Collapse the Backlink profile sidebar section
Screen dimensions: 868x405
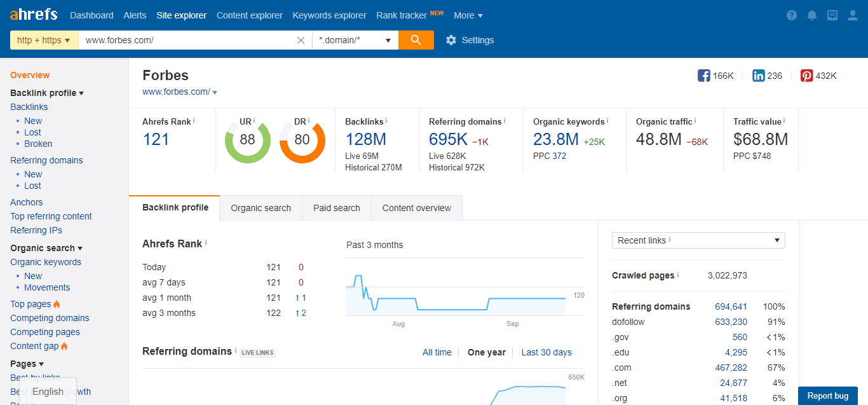tap(47, 93)
